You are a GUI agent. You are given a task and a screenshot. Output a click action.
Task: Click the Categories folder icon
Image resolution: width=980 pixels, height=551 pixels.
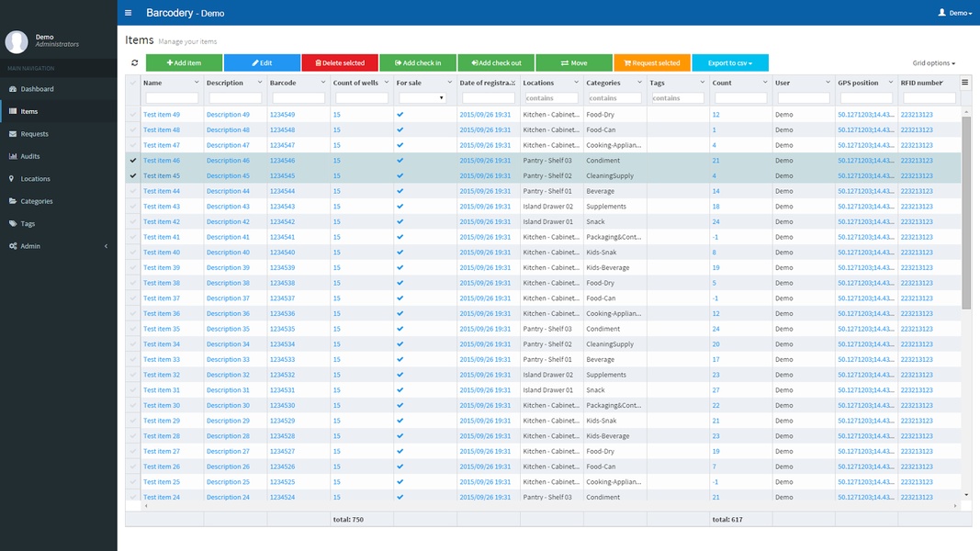(x=13, y=201)
